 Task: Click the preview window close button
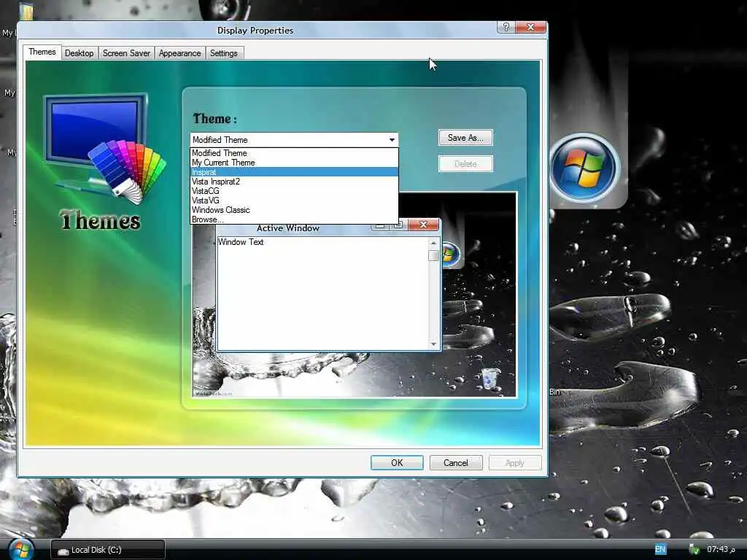click(423, 225)
